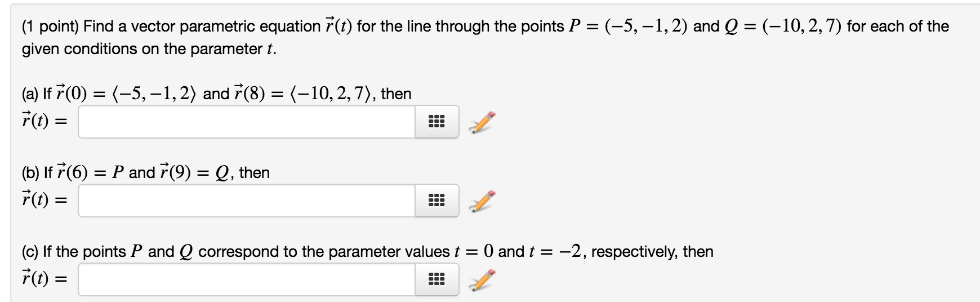Click the "t = −2" value in part (c)
Screen dimensions: 980x302
coord(554,251)
